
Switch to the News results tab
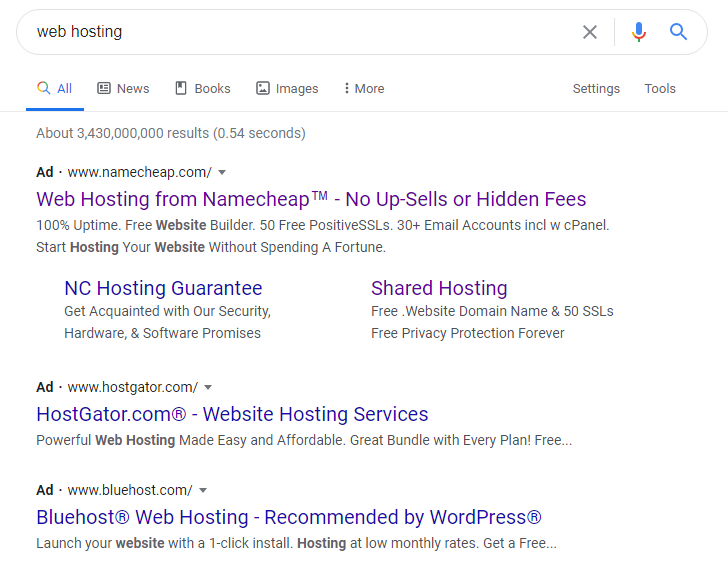point(123,88)
